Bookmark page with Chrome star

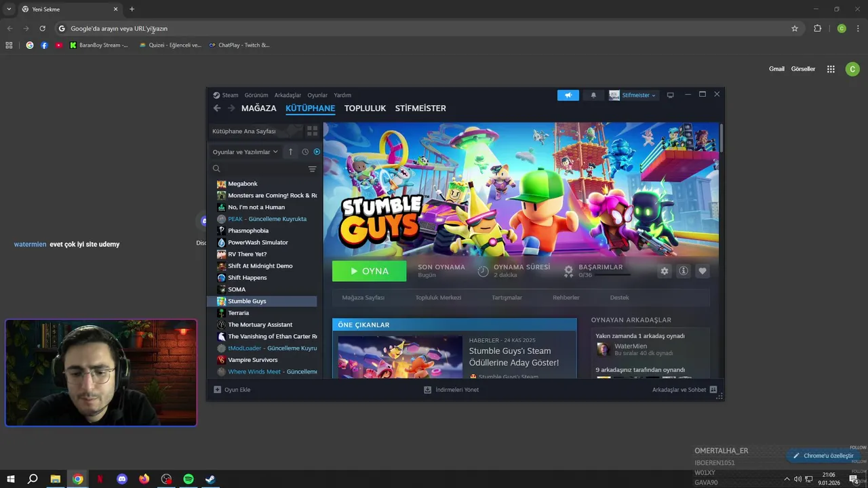coord(795,28)
